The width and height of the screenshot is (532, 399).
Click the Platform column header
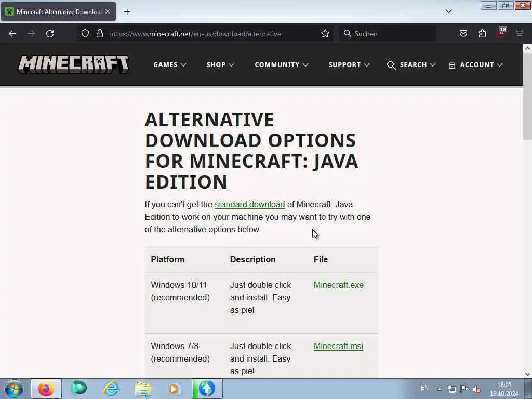(168, 260)
